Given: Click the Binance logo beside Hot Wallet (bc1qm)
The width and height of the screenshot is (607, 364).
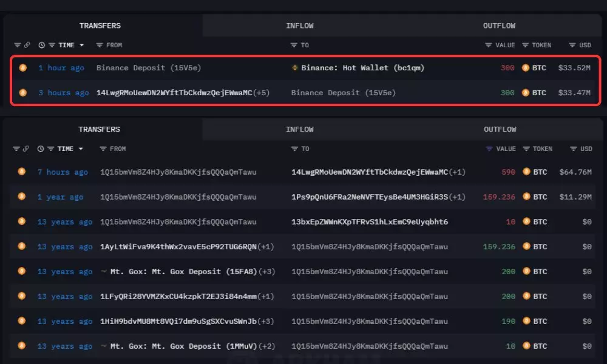Looking at the screenshot, I should [x=296, y=68].
